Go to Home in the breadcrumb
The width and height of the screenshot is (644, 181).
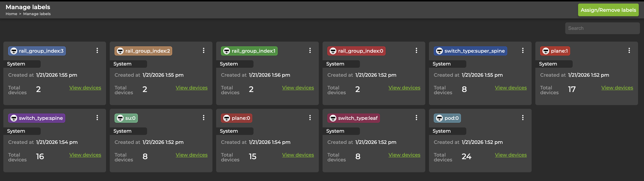(x=11, y=14)
